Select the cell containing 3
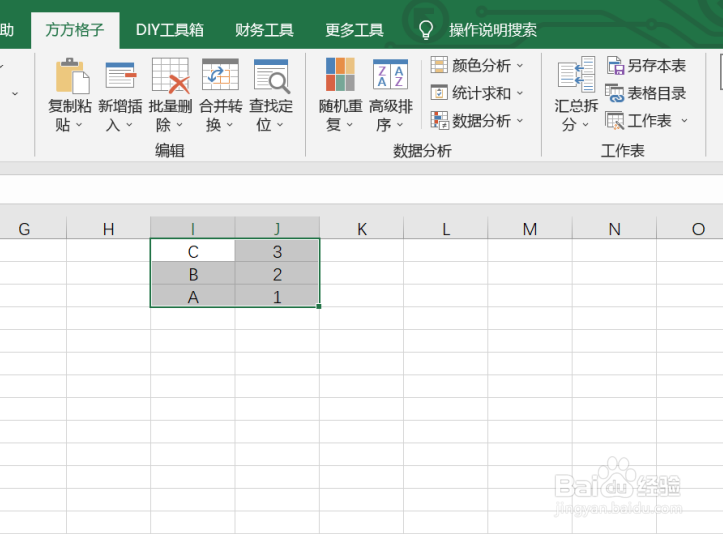The width and height of the screenshot is (723, 534). point(277,251)
